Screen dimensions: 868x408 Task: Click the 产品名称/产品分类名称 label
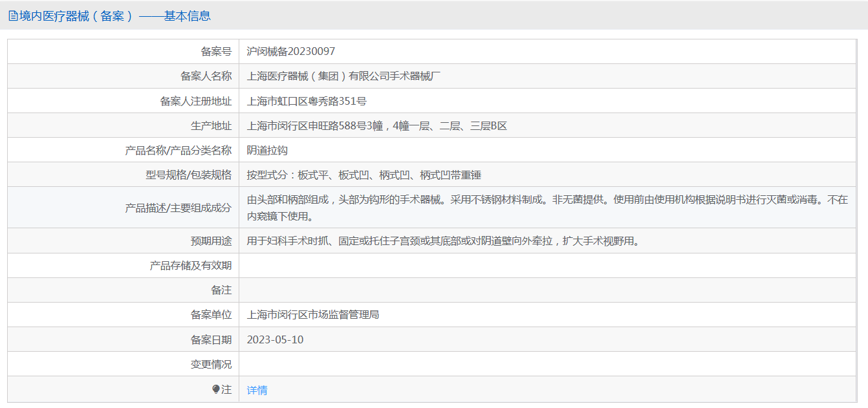(x=178, y=150)
